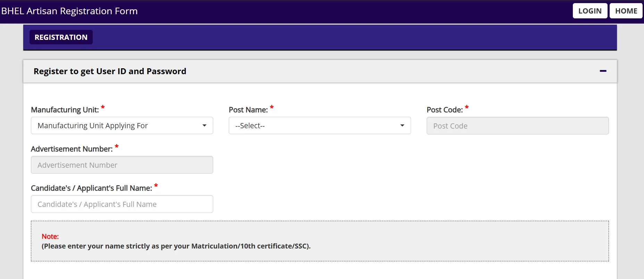Focus the Candidate's Full Name input
644x279 pixels.
click(122, 204)
